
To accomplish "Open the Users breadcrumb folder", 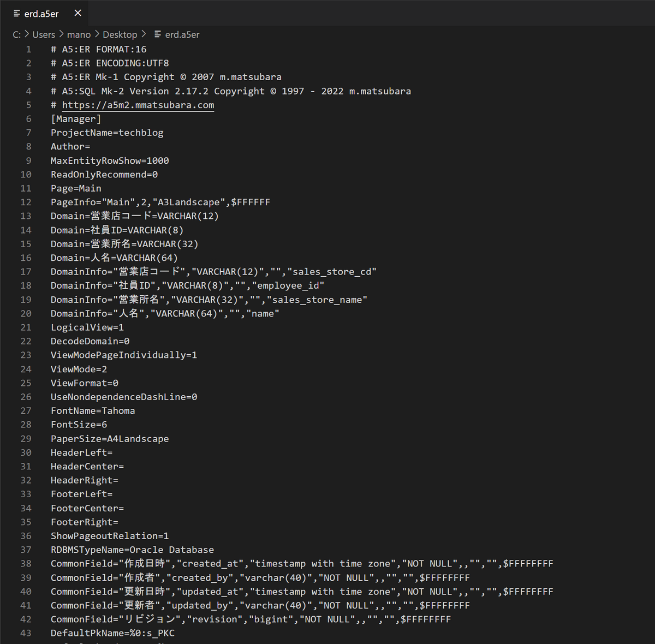I will coord(44,34).
